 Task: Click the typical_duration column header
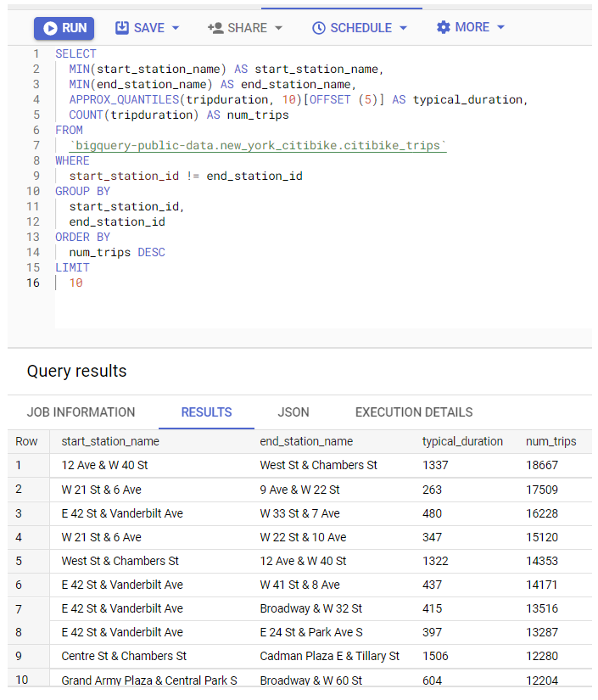point(462,441)
